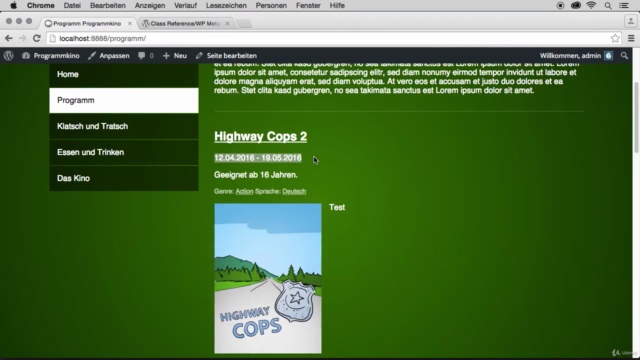
Task: Click the Chrome profile person icon
Action: 631,21
